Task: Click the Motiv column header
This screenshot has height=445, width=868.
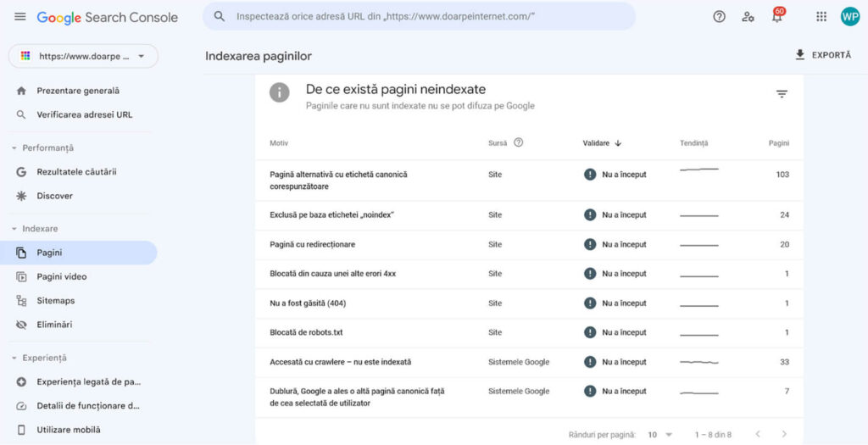Action: click(278, 142)
